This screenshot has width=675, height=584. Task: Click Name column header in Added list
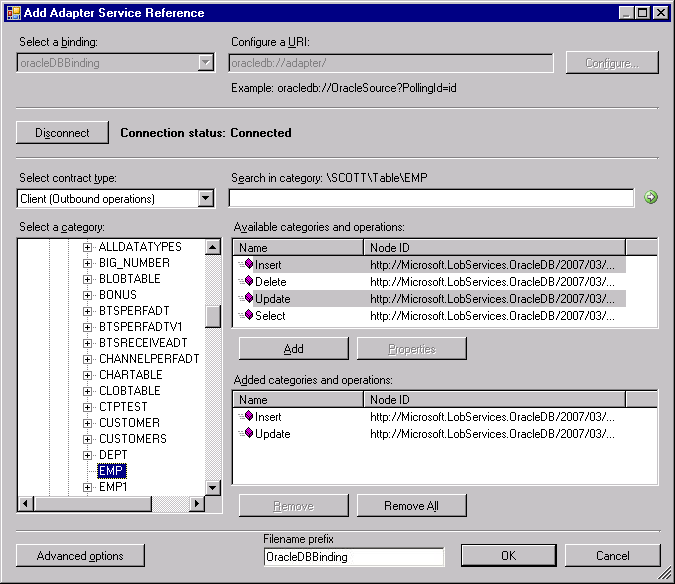pos(299,399)
